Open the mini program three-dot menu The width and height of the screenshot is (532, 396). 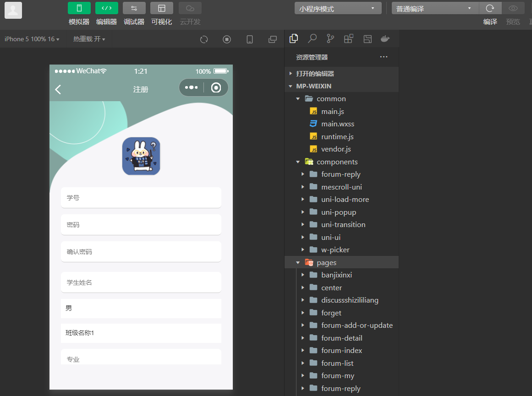pos(192,87)
